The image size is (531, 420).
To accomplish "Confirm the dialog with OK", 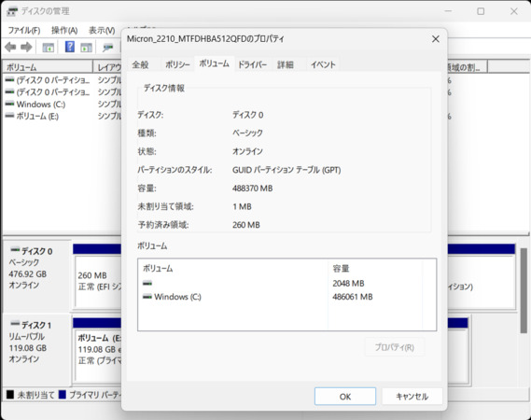I will coord(345,397).
